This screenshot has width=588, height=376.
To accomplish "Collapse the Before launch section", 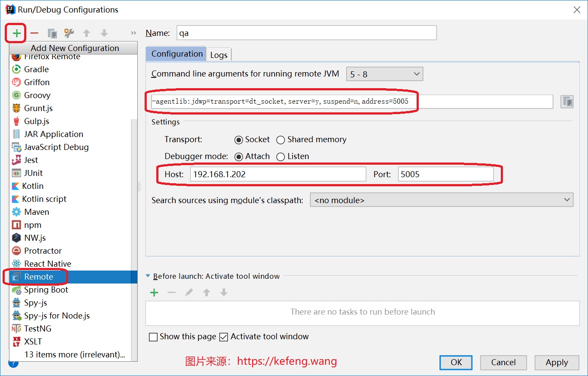I will (x=148, y=276).
